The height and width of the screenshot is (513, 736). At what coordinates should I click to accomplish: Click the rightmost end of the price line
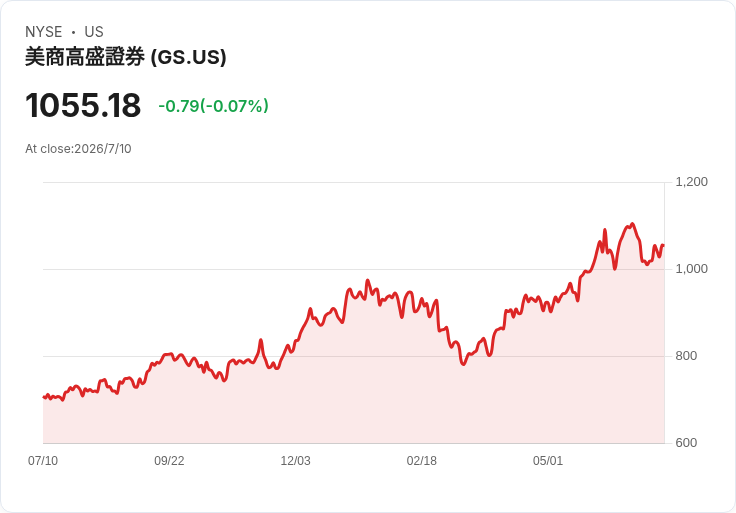663,245
